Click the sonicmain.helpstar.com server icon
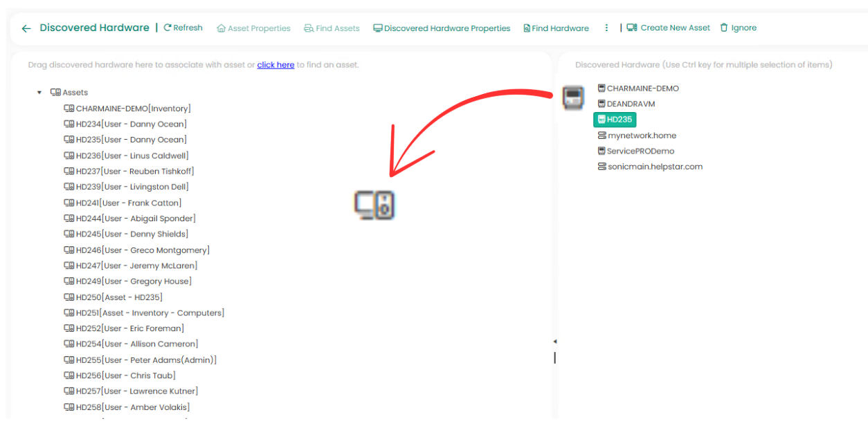The height and width of the screenshot is (428, 868). coord(602,167)
